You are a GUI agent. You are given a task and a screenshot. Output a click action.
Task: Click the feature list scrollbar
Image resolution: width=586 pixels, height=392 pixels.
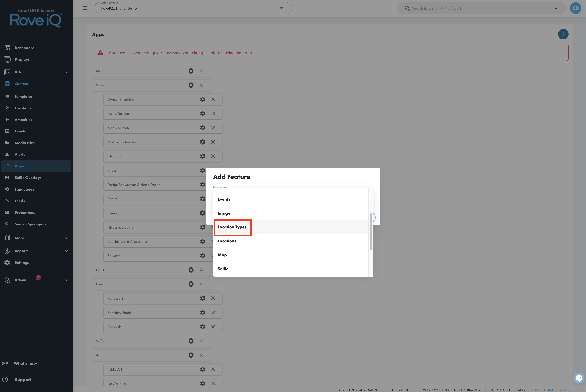(x=371, y=231)
